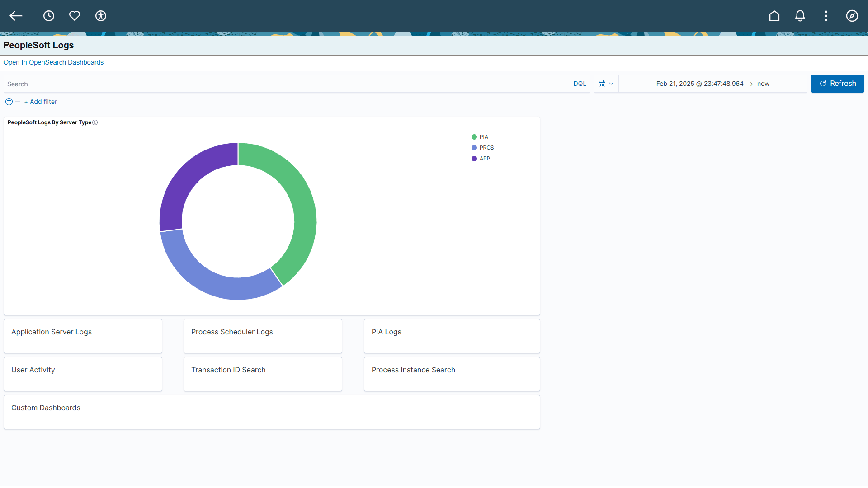This screenshot has width=868, height=488.
Task: Open recently visited clock icon
Action: 49,16
